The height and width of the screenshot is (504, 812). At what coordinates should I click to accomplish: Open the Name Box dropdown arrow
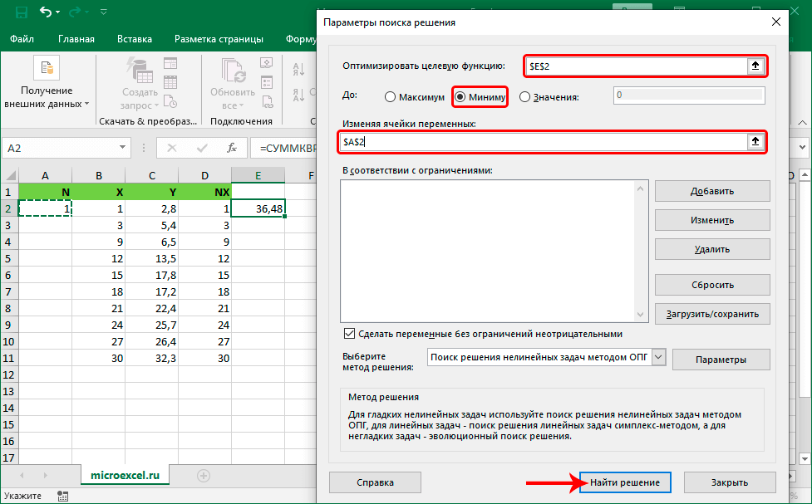click(x=122, y=148)
